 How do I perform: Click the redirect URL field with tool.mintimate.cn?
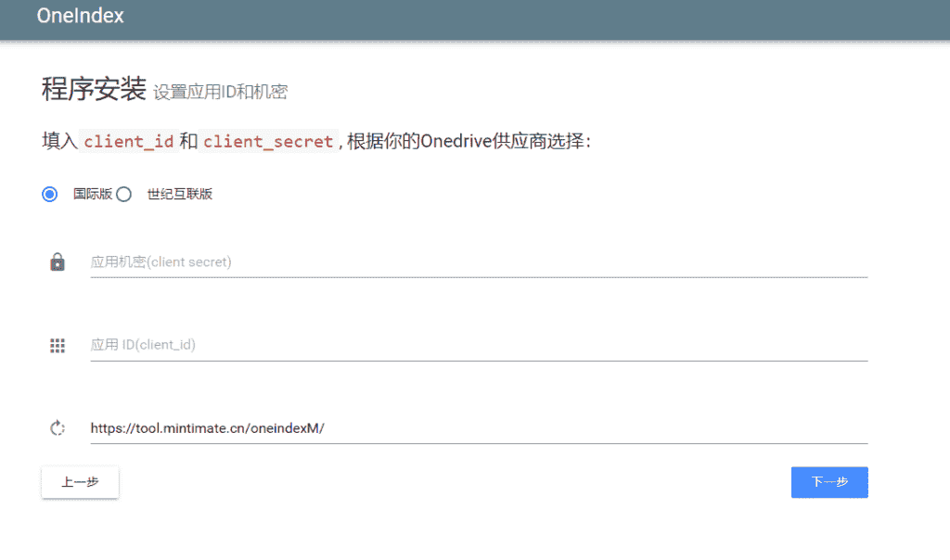[479, 428]
